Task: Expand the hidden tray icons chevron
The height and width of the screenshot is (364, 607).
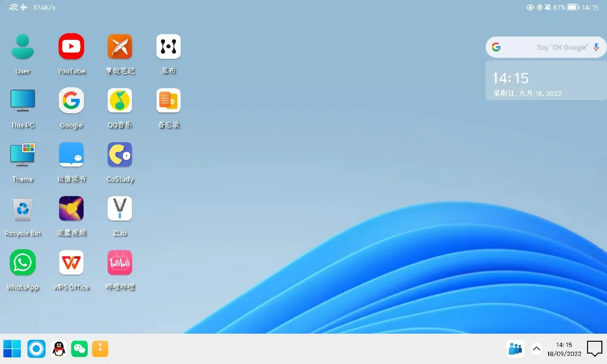Action: tap(536, 349)
